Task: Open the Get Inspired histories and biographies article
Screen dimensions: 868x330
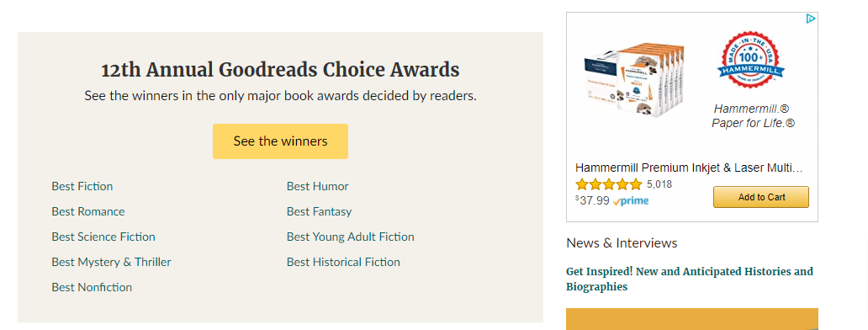Action: click(x=690, y=279)
